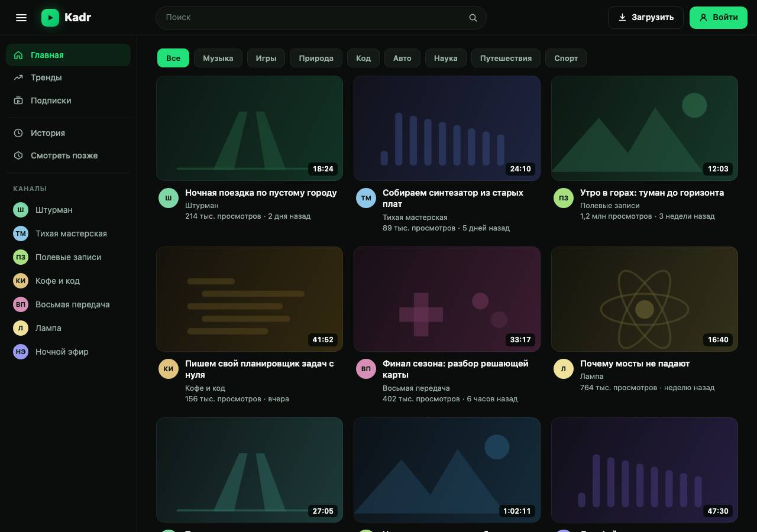Open Ночной эфир avatar in sidebar
Image resolution: width=757 pixels, height=532 pixels.
(x=21, y=352)
